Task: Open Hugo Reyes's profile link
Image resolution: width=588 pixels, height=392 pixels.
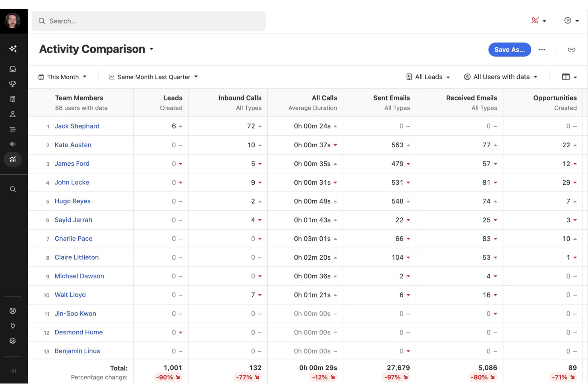Action: (x=73, y=201)
